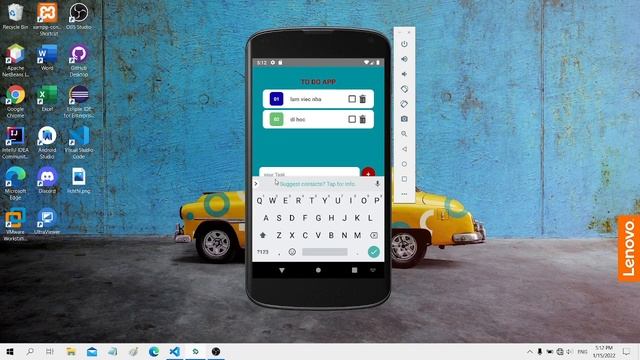Select the IntelliJ IDEA desktop shortcut
640x360 pixels.
(15, 142)
